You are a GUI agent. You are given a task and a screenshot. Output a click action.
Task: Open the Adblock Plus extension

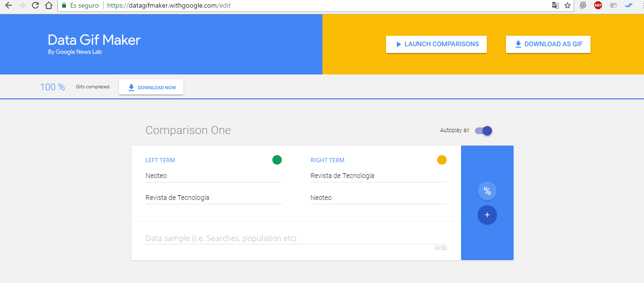click(x=598, y=6)
